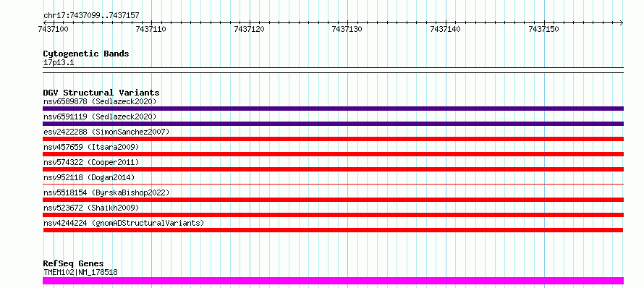This screenshot has width=644, height=288.
Task: Select variant label esv2422288 (SimonSanchez2007)
Action: click(106, 132)
